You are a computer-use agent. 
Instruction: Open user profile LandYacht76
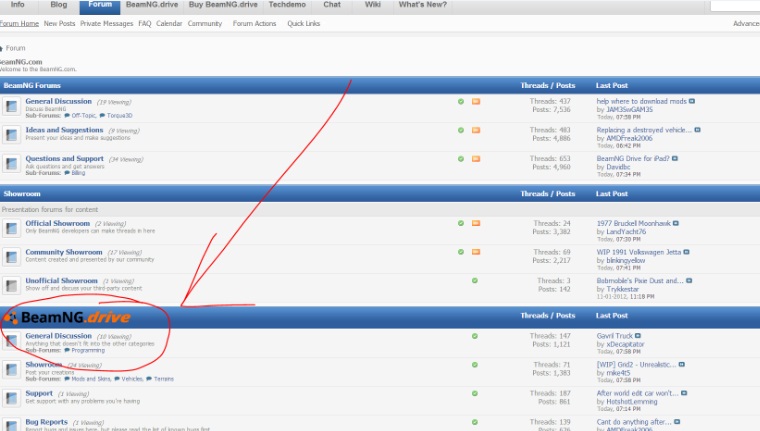[x=626, y=231]
